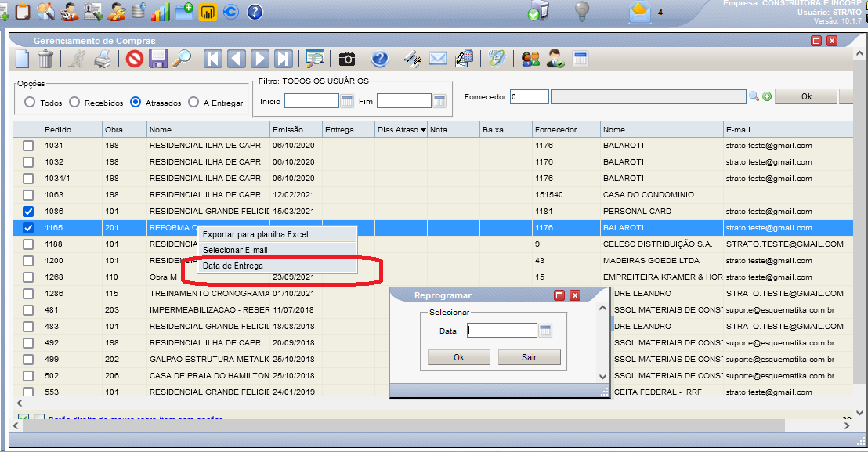Click the red cancel prohibition icon
Viewport: 868px width, 452px height.
[135, 59]
